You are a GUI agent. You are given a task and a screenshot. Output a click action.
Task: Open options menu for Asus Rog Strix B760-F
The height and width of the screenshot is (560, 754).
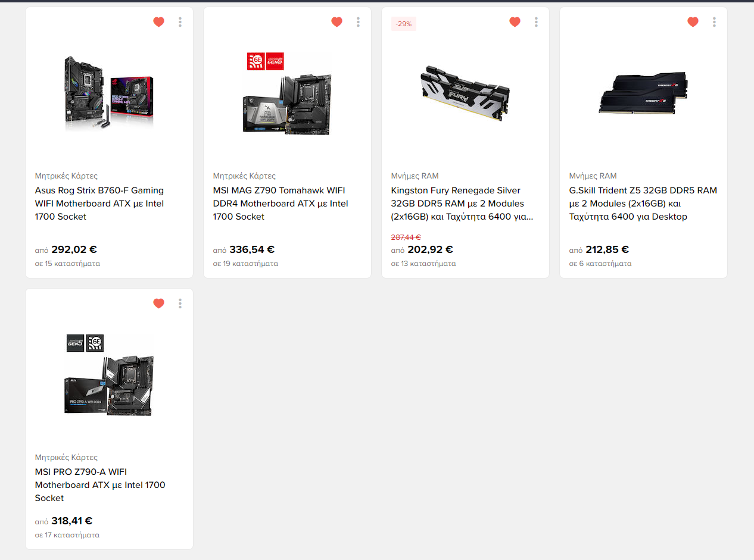(x=180, y=22)
